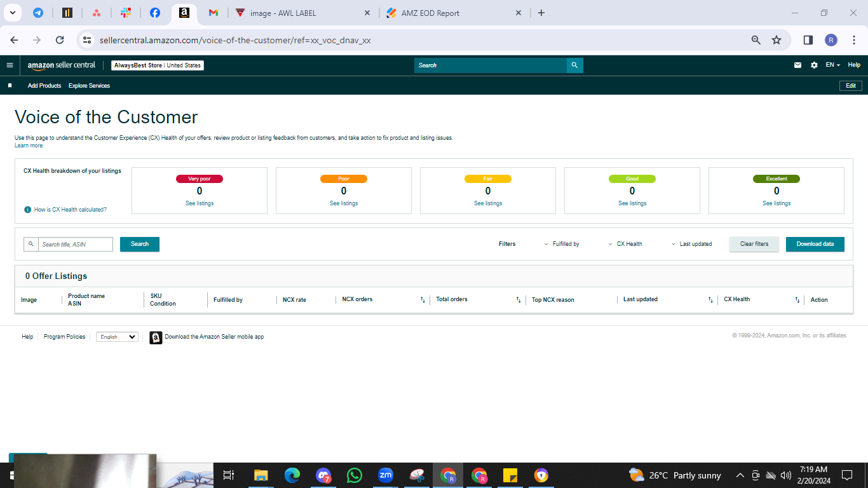The width and height of the screenshot is (868, 488).
Task: Open the Chrome profile avatar
Action: (831, 40)
